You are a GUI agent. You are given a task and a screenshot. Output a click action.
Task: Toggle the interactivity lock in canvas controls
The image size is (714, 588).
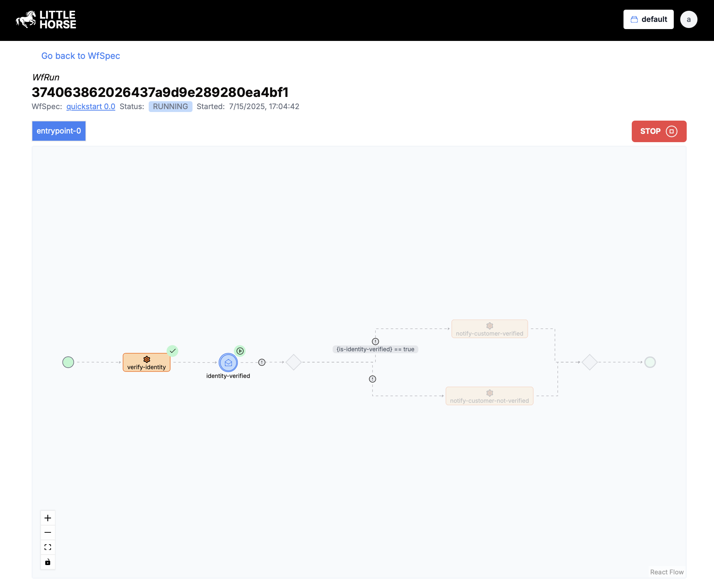48,562
